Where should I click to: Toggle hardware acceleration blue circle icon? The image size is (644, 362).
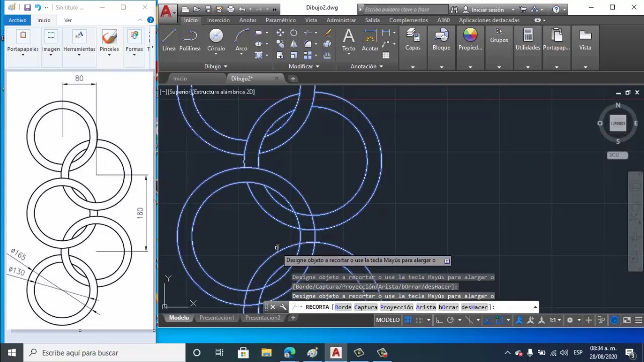tap(614, 320)
